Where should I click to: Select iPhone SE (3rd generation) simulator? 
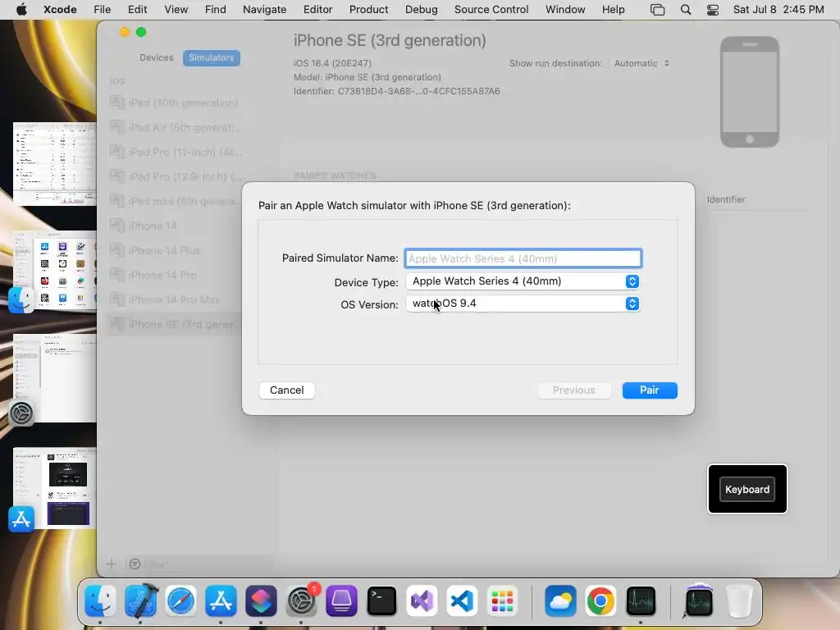click(x=175, y=324)
